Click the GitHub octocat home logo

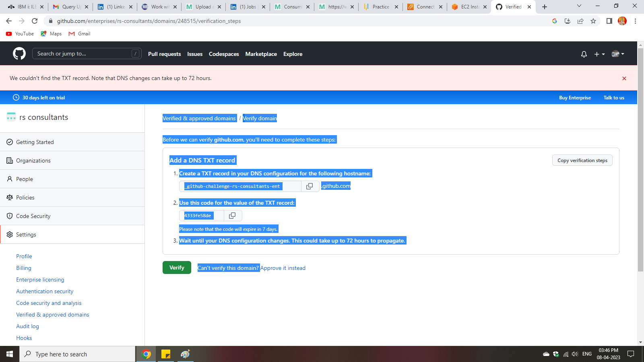[x=19, y=53]
